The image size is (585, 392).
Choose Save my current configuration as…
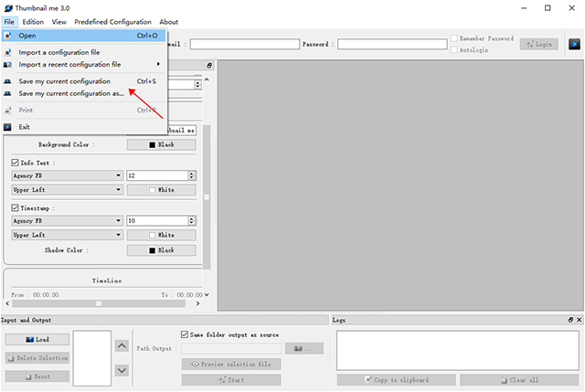click(x=71, y=93)
